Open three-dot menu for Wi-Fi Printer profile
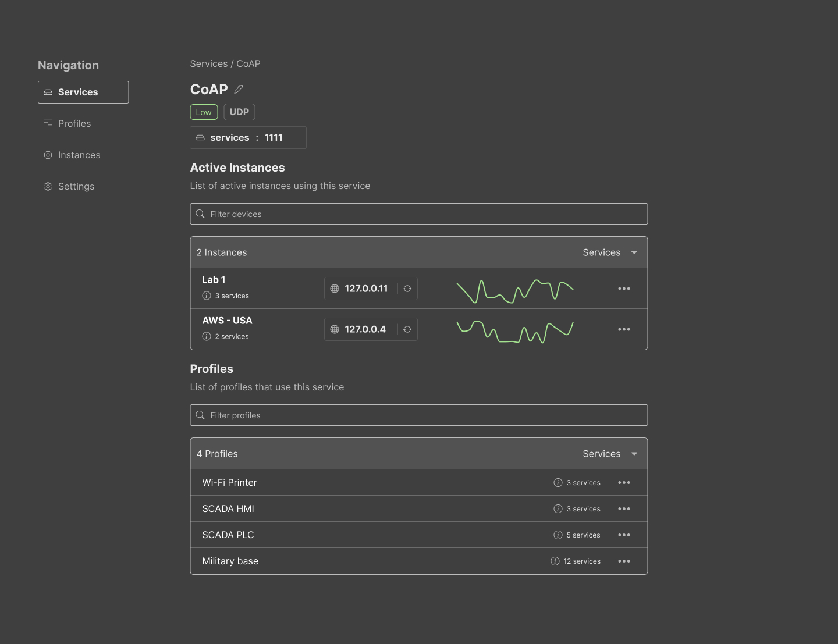Viewport: 838px width, 644px height. click(x=624, y=483)
